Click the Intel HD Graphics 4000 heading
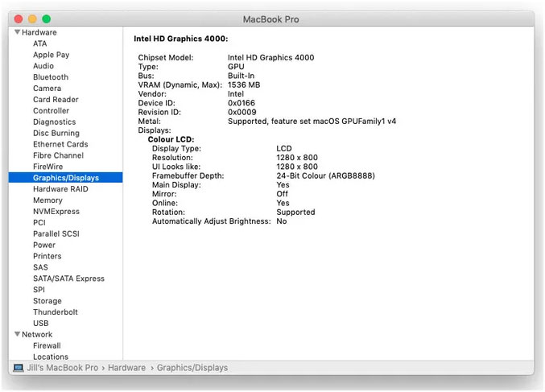Image resolution: width=545 pixels, height=392 pixels. (x=181, y=39)
